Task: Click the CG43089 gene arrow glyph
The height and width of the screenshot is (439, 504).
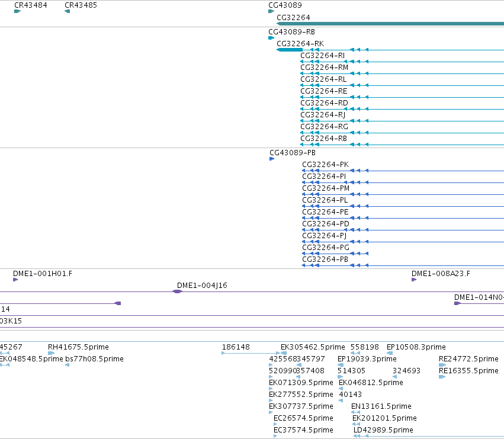Action: (x=271, y=11)
